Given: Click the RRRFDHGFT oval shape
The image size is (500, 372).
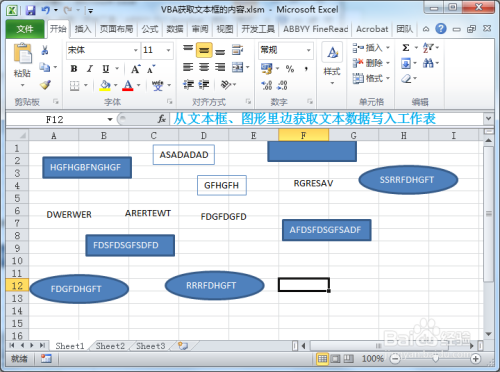Looking at the screenshot, I should [214, 286].
